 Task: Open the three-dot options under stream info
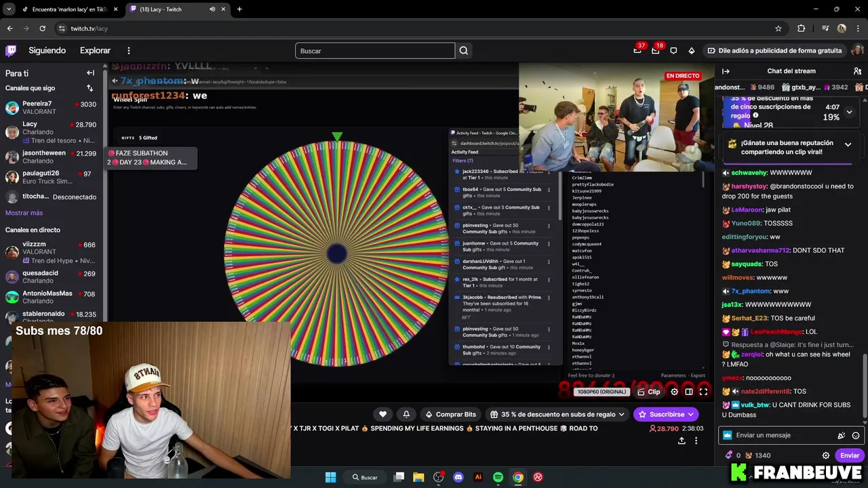[696, 441]
